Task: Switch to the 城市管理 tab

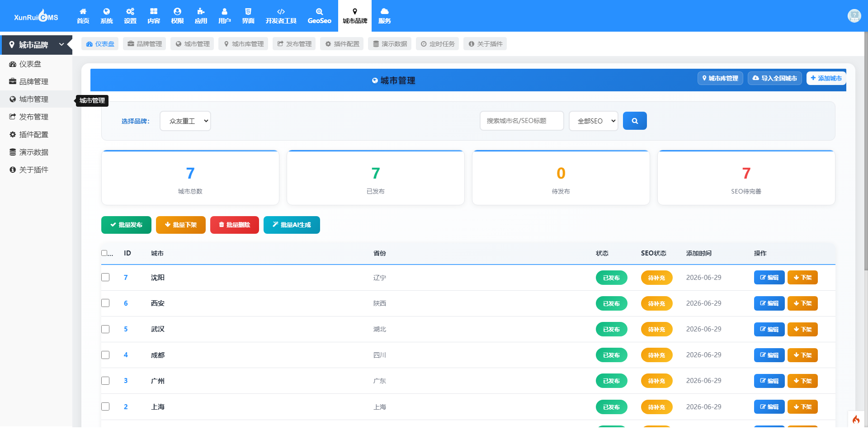Action: [192, 44]
